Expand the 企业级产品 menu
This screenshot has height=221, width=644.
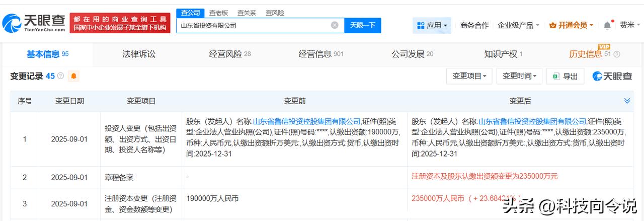click(518, 25)
